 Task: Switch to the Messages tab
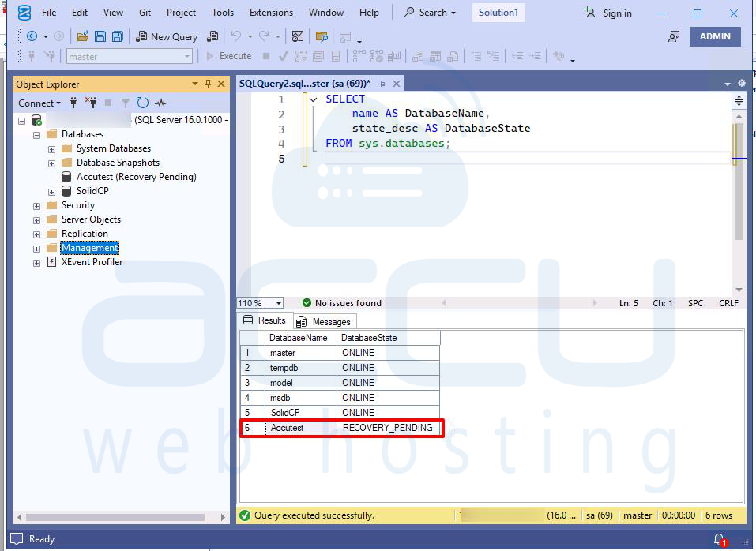click(x=324, y=321)
